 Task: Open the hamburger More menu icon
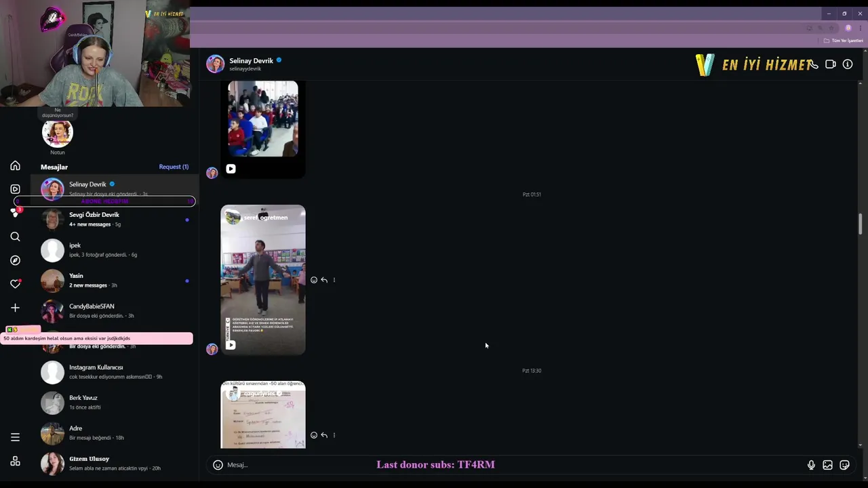(15, 437)
